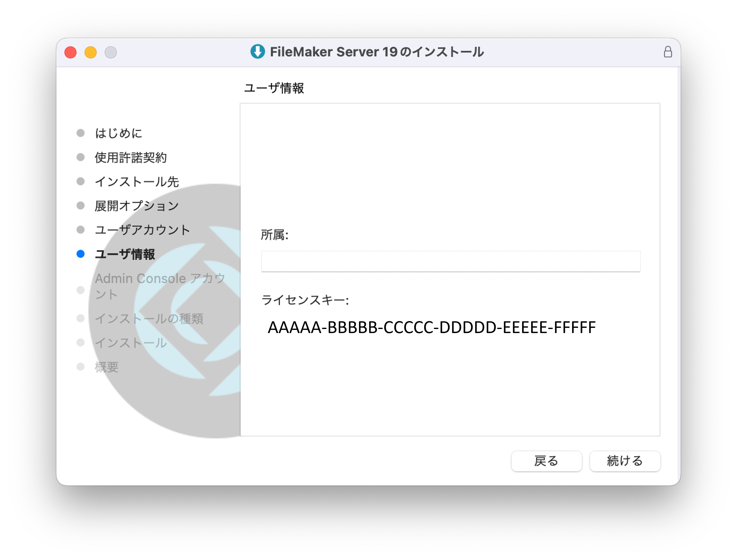Click the dimmed インストール step
737x560 pixels.
[131, 343]
